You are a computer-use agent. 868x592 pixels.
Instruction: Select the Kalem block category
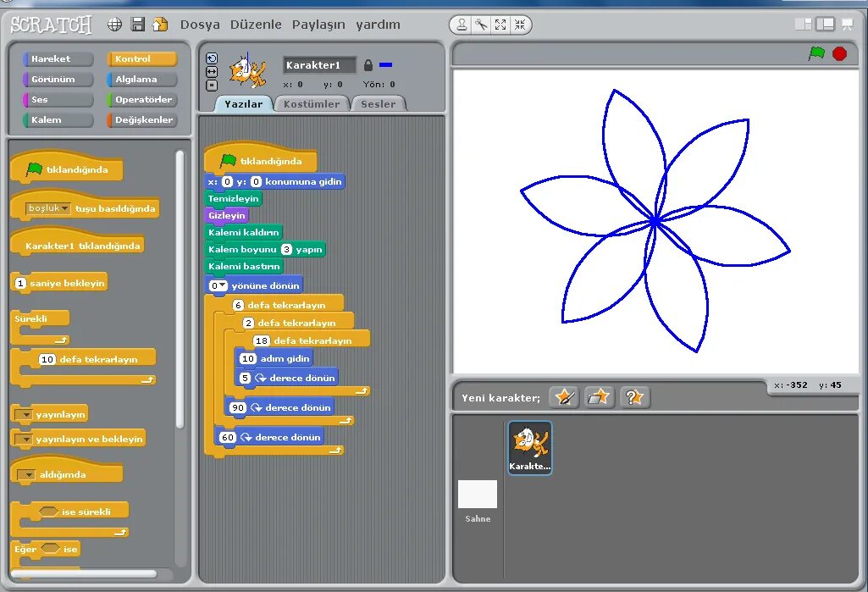tap(58, 119)
